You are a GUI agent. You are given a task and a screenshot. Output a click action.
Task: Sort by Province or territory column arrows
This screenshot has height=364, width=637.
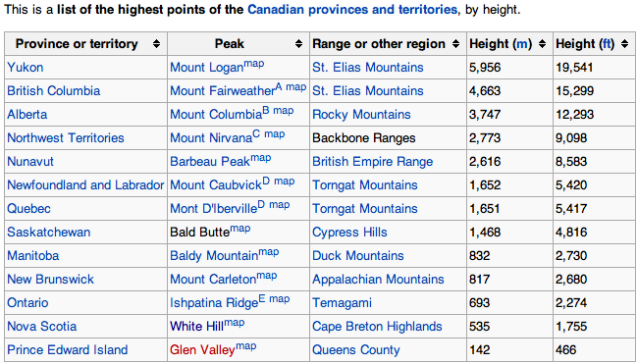[156, 44]
